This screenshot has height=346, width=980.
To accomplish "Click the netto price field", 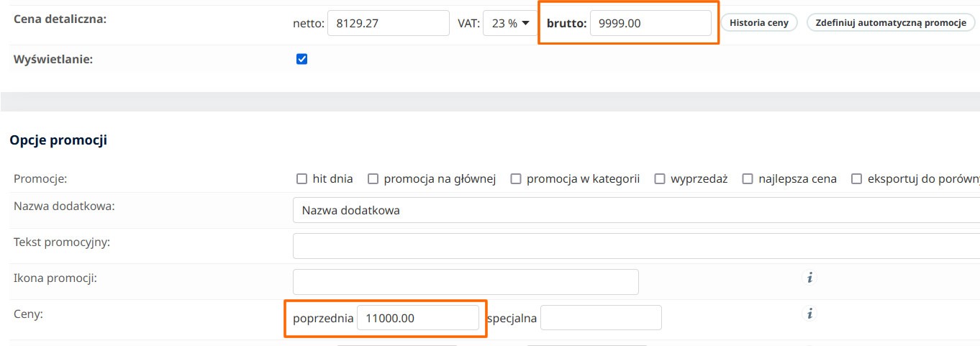I will [389, 23].
